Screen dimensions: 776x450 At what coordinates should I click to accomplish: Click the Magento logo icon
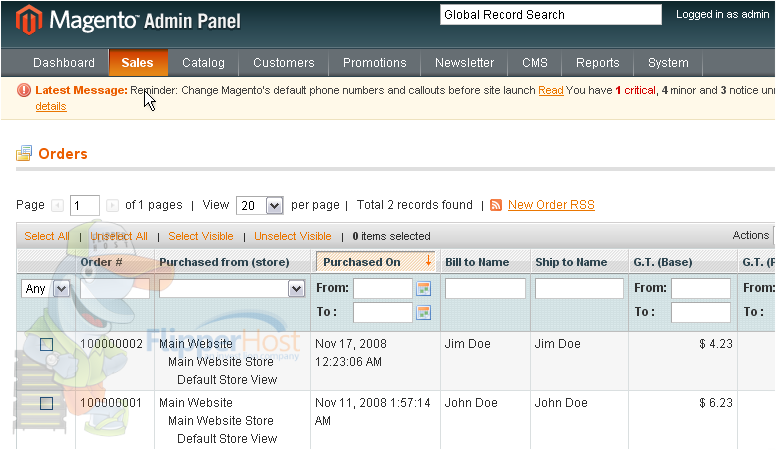(x=29, y=20)
